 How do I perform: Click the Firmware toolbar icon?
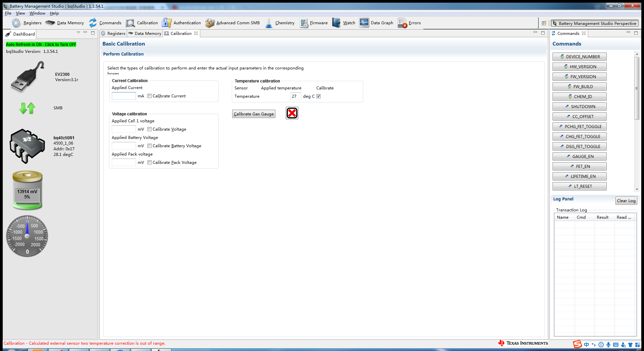click(304, 23)
